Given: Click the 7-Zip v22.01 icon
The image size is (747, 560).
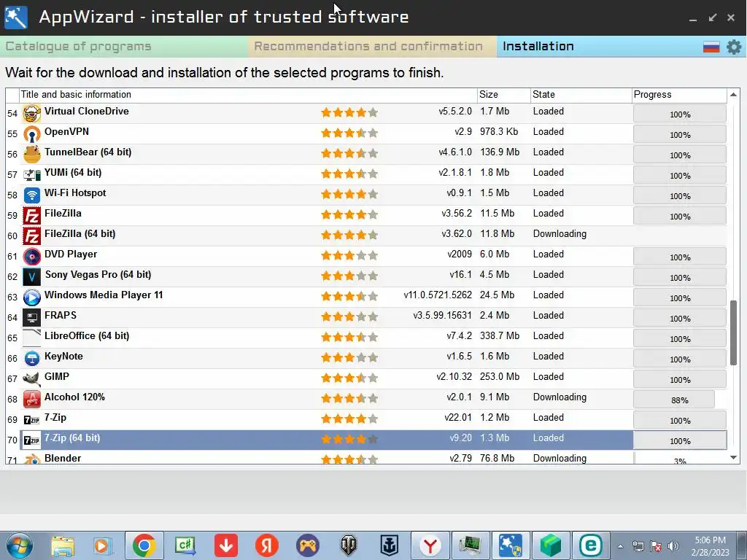Looking at the screenshot, I should tap(32, 420).
